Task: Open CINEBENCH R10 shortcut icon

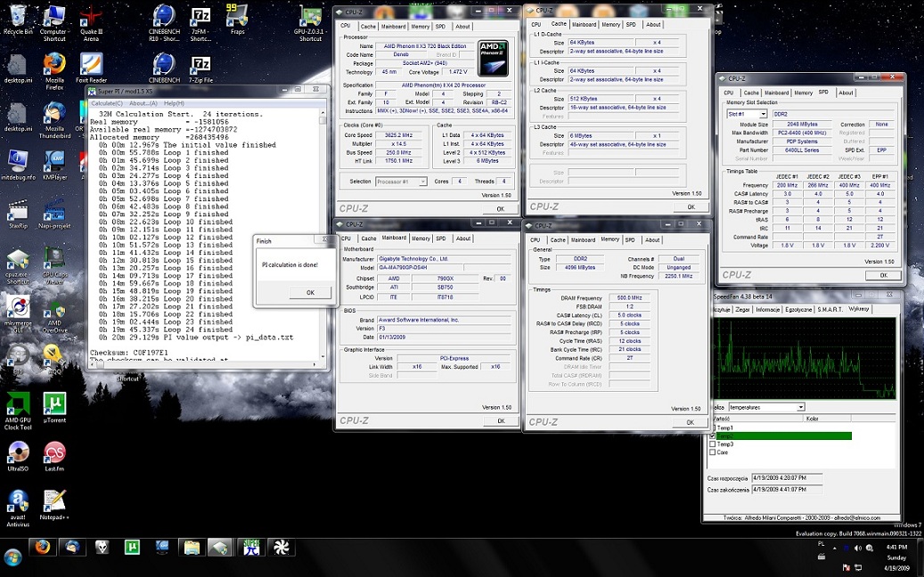Action: pyautogui.click(x=164, y=23)
